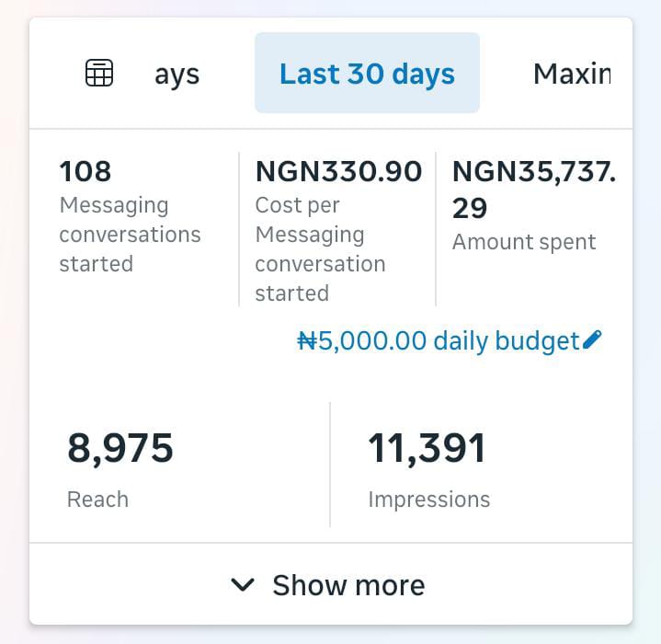
Task: Click the Impressions label
Action: 428,500
